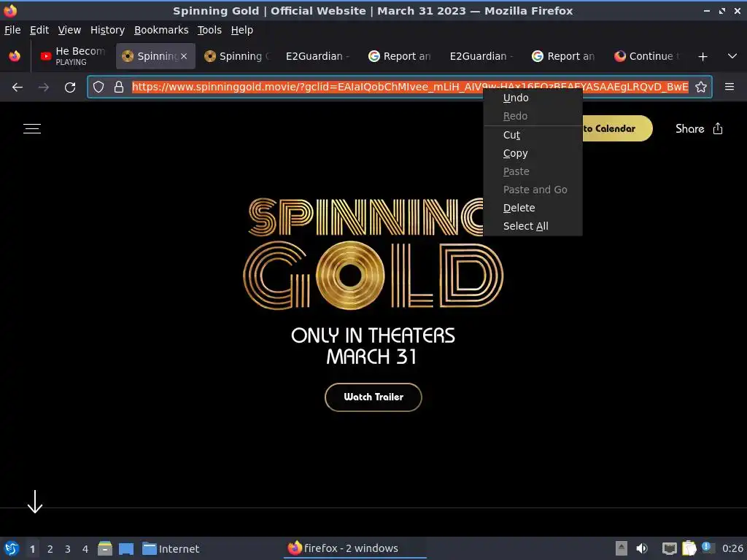Click the Spinning Gold logo
The image size is (747, 560).
[x=373, y=254]
